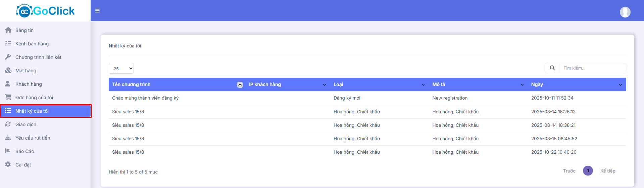Click the shopping cart icon for Đơn hàng
644x188 pixels.
pos(8,98)
